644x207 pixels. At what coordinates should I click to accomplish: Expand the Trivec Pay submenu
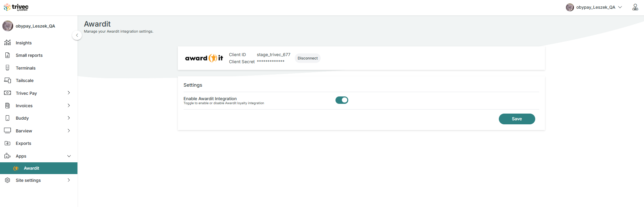(69, 93)
